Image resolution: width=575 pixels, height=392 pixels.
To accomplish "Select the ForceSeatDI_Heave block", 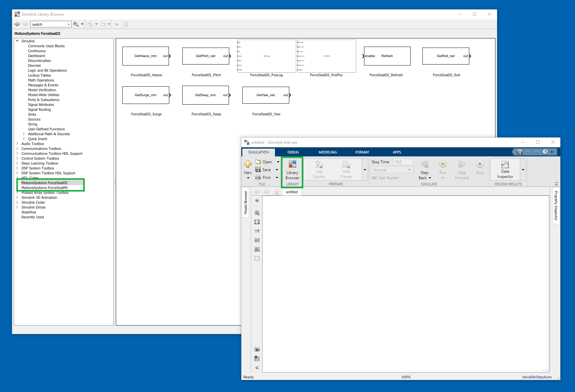I will (146, 56).
